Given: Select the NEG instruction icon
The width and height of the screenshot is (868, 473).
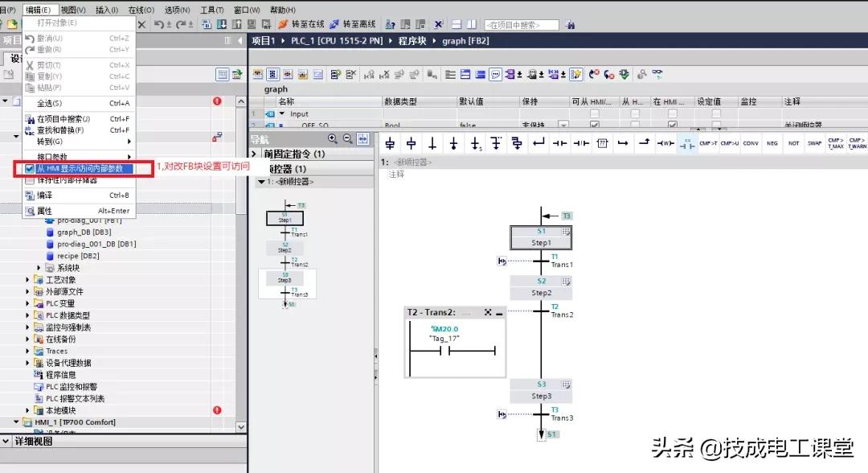Looking at the screenshot, I should pyautogui.click(x=772, y=144).
